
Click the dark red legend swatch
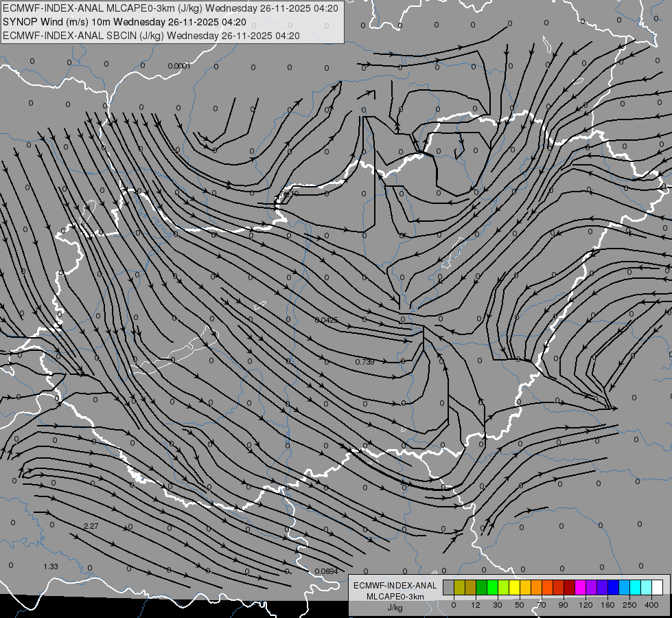pos(570,587)
